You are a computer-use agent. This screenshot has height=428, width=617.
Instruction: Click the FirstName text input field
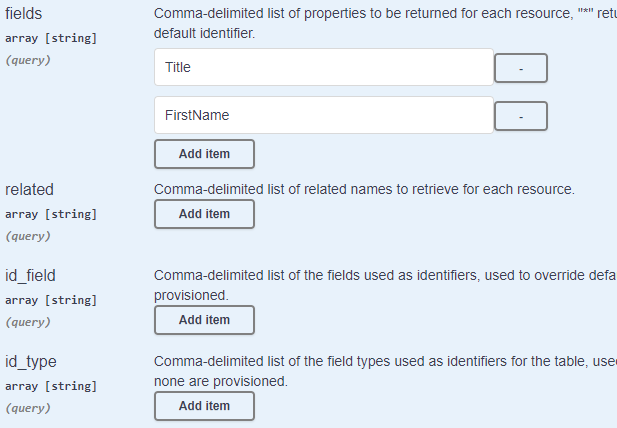323,115
